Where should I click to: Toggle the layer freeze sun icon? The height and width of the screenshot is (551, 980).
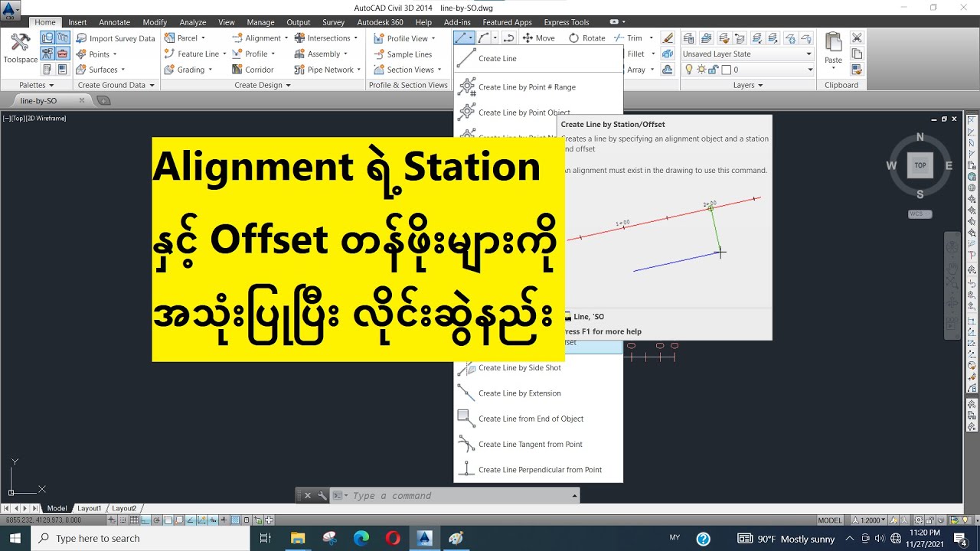(701, 70)
